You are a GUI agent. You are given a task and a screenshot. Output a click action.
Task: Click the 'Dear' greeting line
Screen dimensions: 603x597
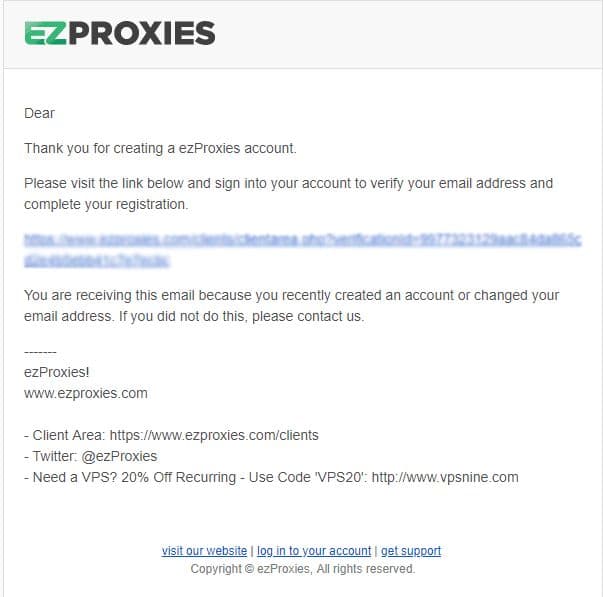39,113
